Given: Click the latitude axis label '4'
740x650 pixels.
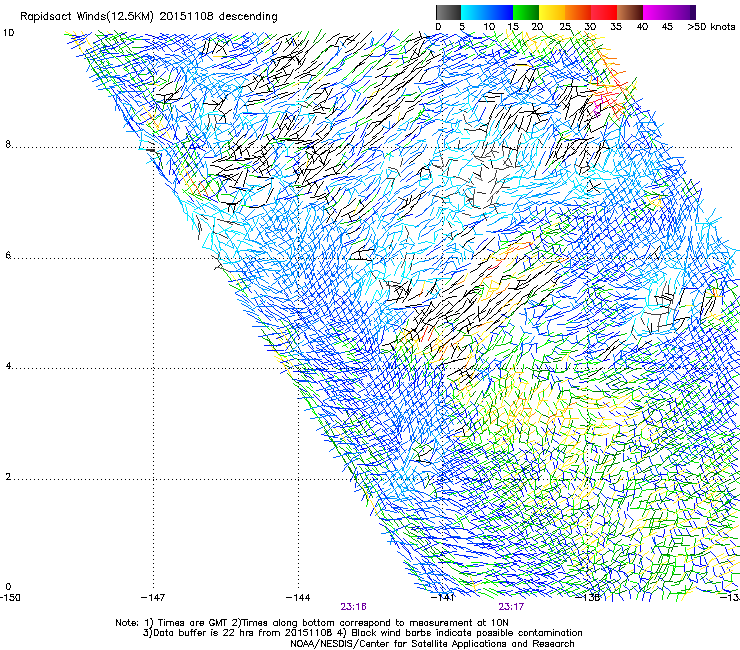Looking at the screenshot, I should (8, 366).
